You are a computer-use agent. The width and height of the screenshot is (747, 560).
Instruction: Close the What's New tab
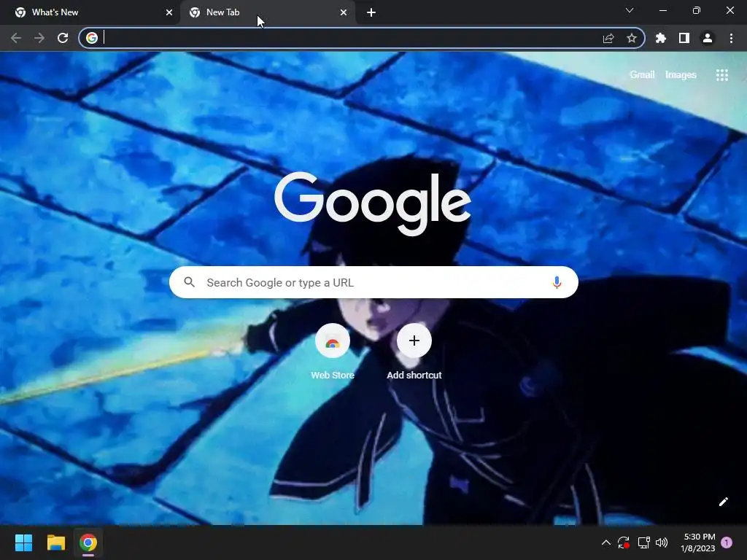[x=169, y=12]
